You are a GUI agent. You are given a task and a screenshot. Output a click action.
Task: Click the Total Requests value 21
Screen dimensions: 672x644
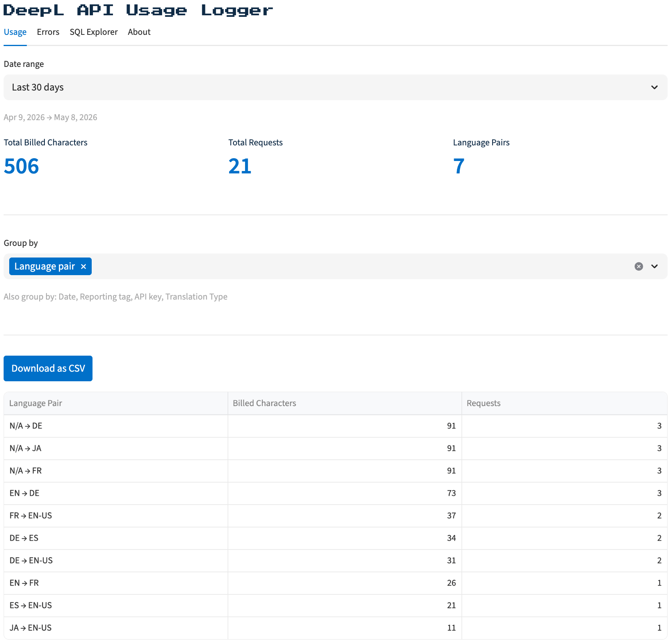click(240, 166)
